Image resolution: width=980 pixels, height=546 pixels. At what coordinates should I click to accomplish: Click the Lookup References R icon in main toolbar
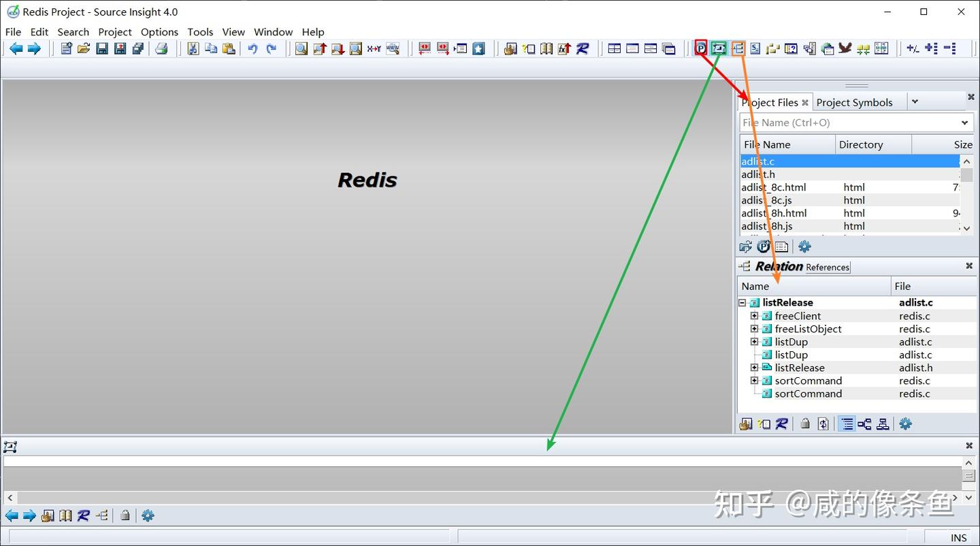pyautogui.click(x=583, y=48)
